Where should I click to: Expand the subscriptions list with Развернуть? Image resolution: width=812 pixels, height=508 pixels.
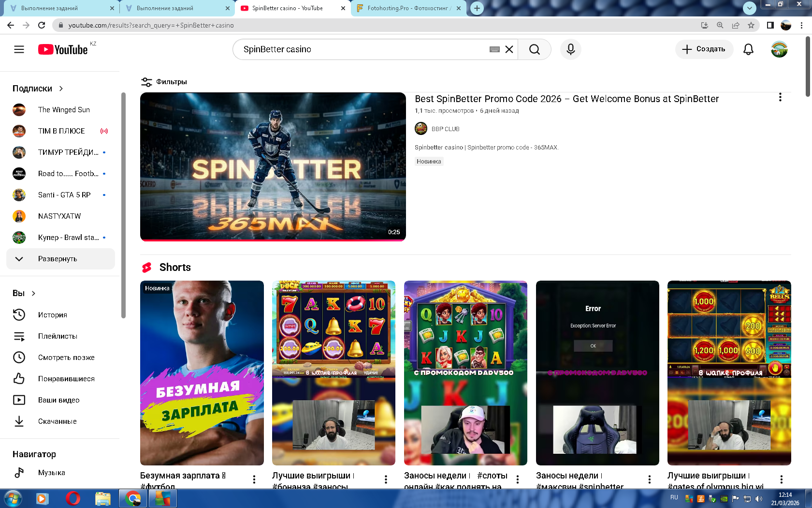tap(61, 259)
